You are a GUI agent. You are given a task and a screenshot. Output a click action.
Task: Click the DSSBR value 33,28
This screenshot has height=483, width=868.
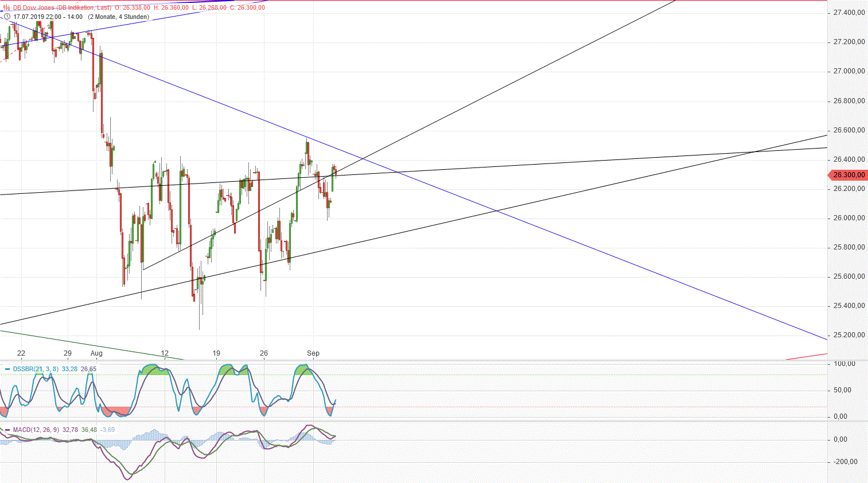pos(70,369)
